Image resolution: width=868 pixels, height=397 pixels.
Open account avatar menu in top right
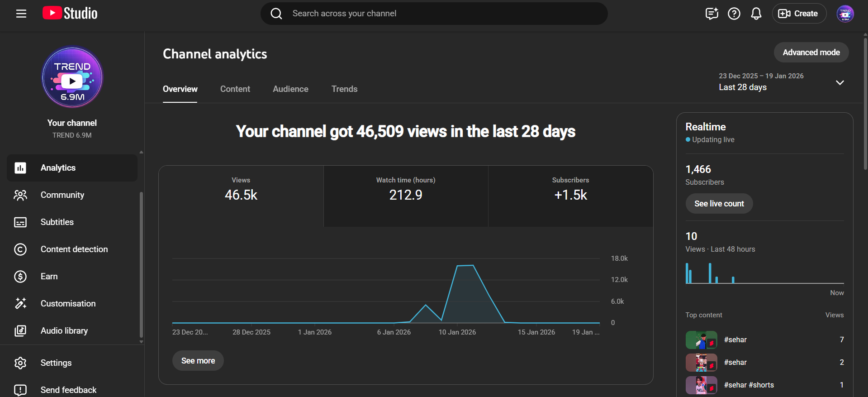pyautogui.click(x=844, y=14)
